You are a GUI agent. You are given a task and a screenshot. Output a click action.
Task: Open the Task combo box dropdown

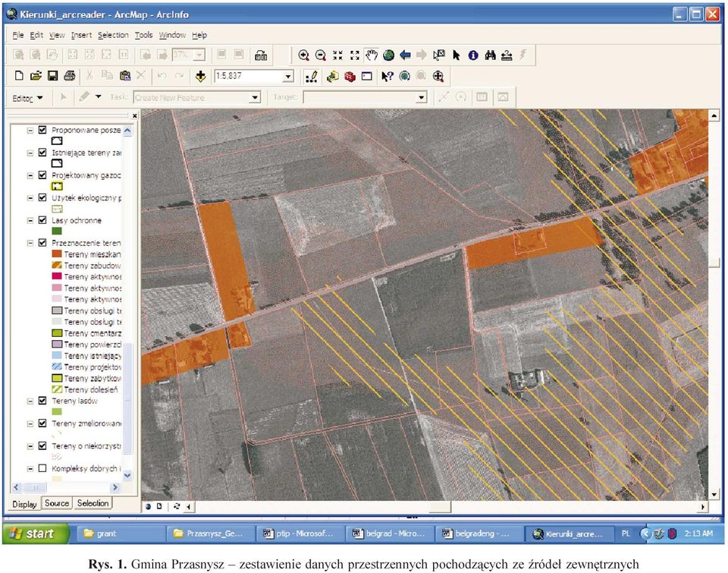255,98
